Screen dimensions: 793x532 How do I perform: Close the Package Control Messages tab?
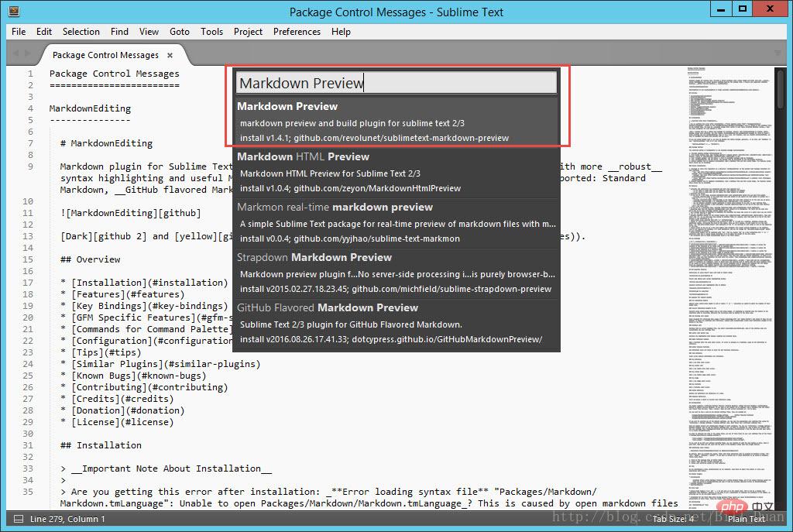pyautogui.click(x=170, y=55)
